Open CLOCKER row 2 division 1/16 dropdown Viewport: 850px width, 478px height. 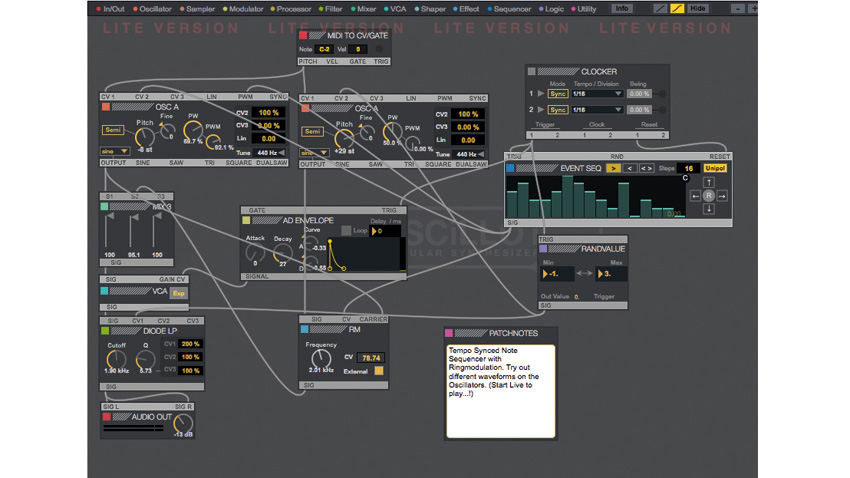(x=597, y=109)
